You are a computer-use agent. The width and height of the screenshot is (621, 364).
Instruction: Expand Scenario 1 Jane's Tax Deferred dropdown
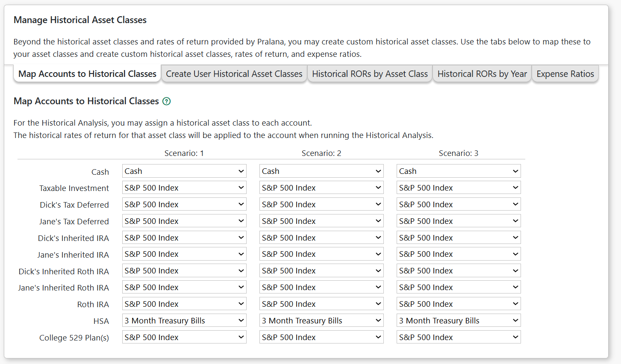pos(184,221)
